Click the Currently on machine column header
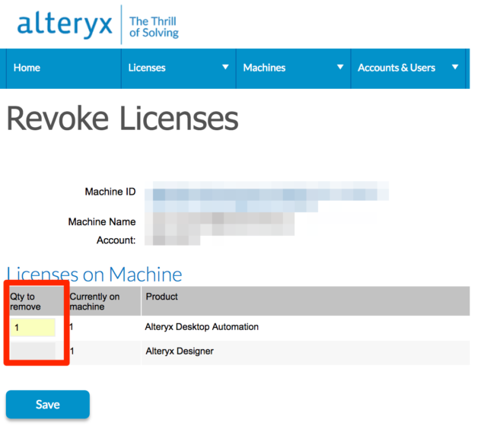The image size is (487, 448). click(94, 301)
